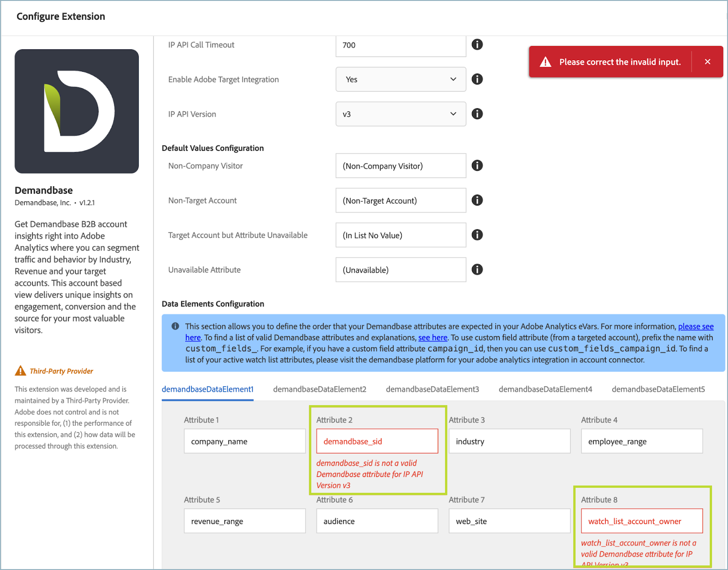Switch to demandbaseDataElement4 tab
Viewport: 728px width, 570px height.
click(545, 389)
